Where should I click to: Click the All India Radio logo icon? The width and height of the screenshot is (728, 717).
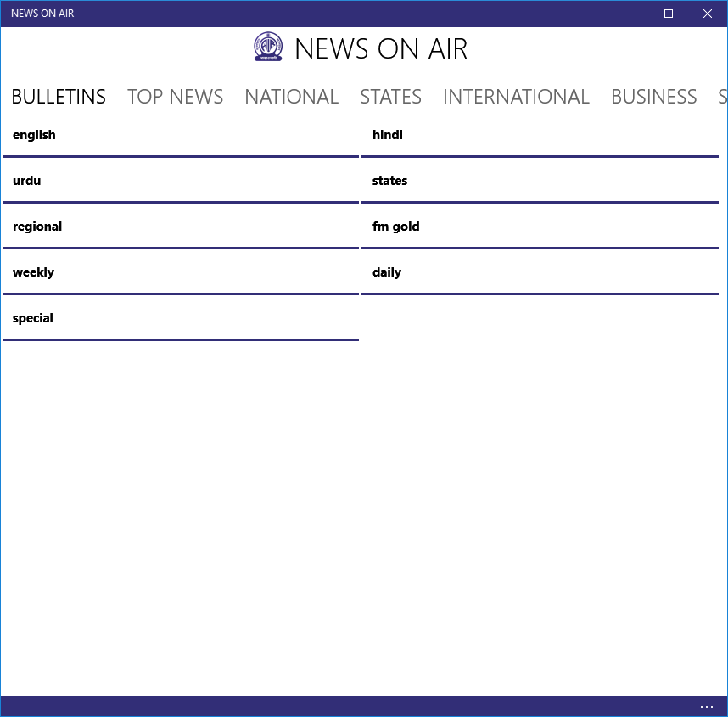[268, 47]
